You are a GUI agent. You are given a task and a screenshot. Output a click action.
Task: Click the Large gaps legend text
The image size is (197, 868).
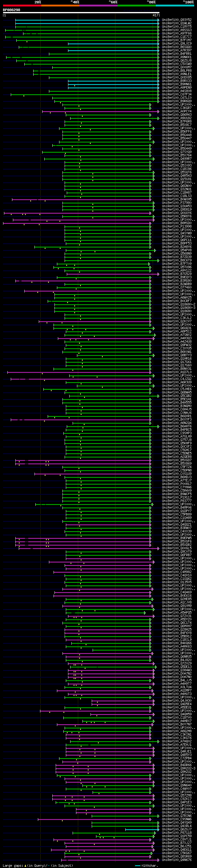click(x=38, y=865)
